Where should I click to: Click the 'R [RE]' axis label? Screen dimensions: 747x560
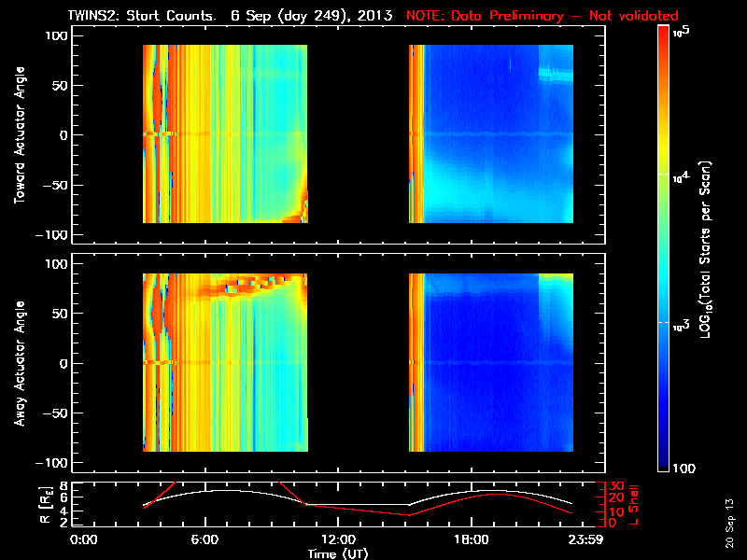[x=46, y=505]
